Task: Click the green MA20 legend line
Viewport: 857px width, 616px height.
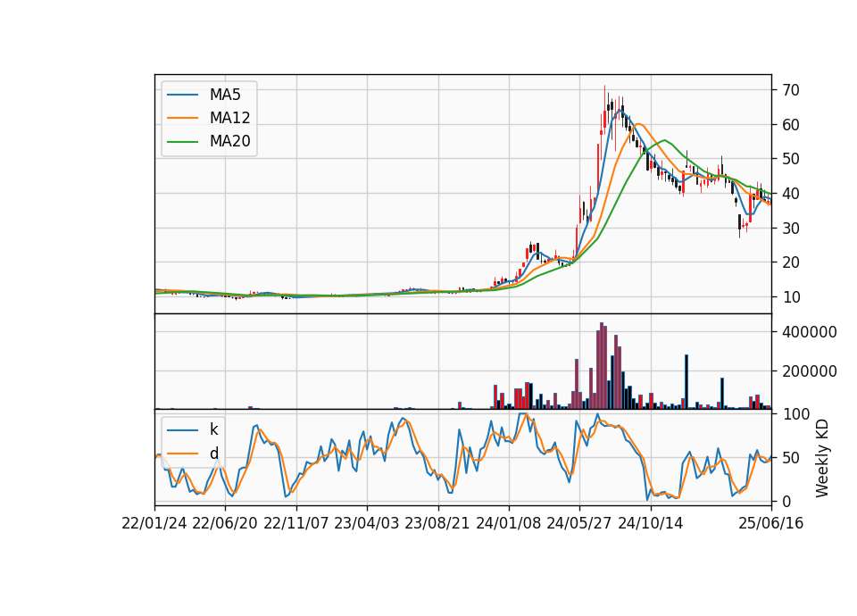Action: click(x=182, y=142)
